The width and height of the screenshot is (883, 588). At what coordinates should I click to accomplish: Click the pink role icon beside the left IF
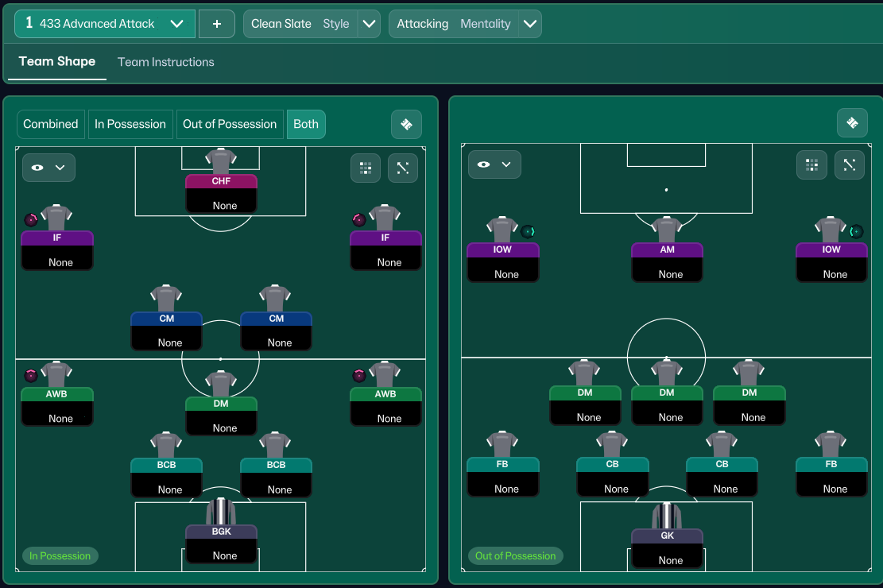[x=31, y=219]
